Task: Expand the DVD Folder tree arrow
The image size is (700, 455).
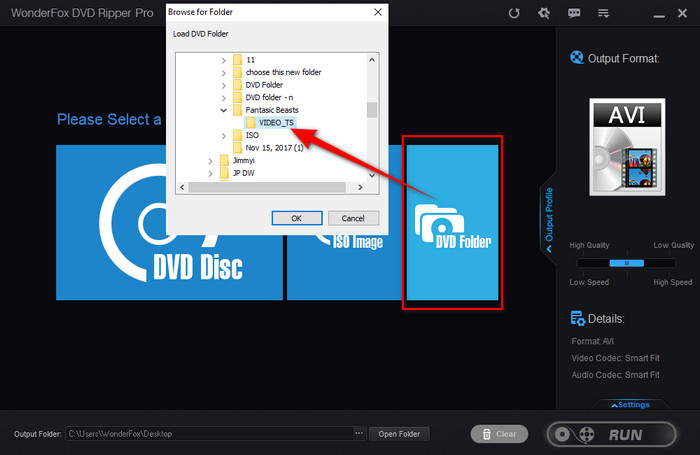Action: click(224, 85)
